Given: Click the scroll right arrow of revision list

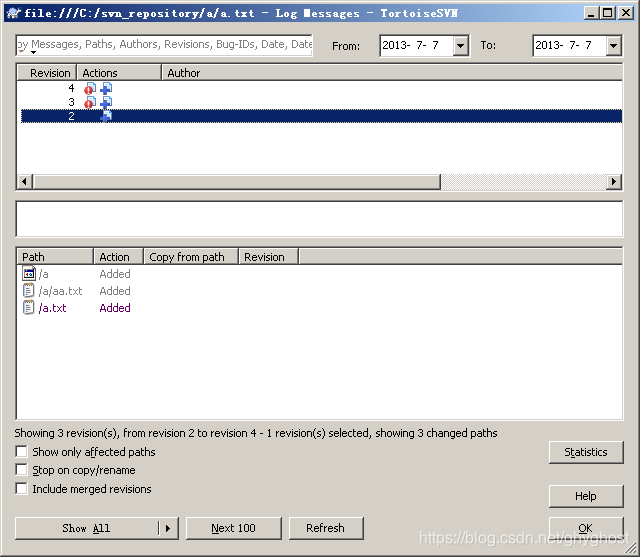Looking at the screenshot, I should [x=613, y=182].
